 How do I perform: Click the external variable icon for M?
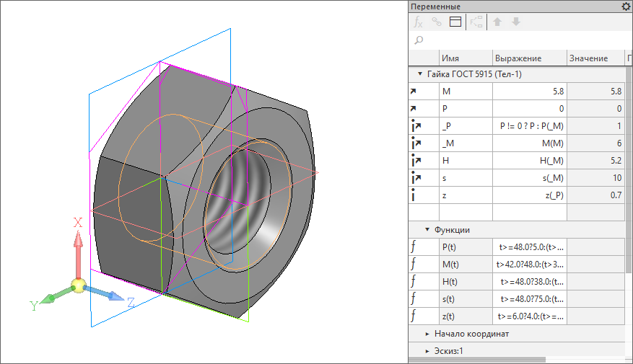(x=414, y=92)
